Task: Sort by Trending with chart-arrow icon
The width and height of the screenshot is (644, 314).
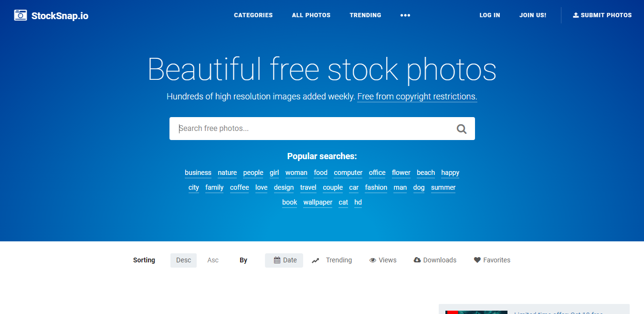Action: point(332,260)
